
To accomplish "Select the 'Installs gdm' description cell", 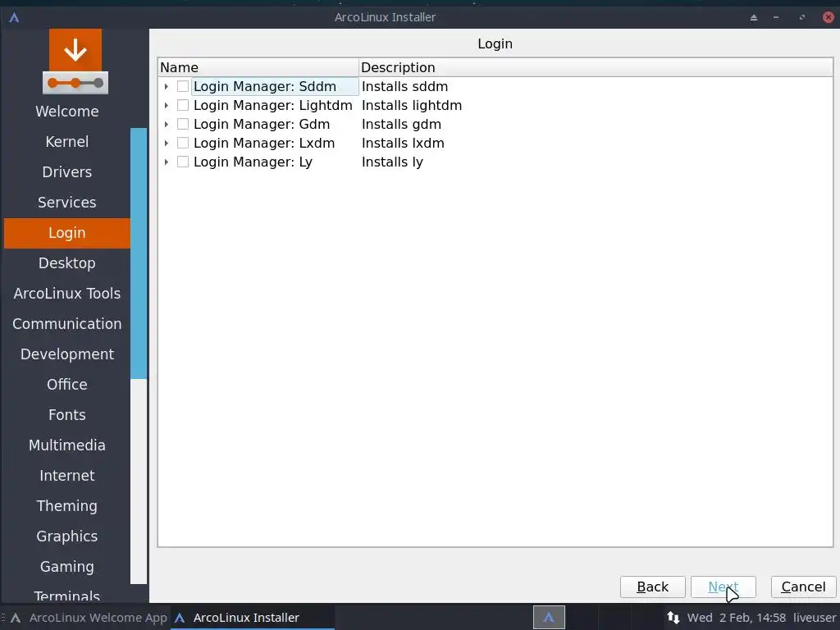I will pyautogui.click(x=401, y=125).
